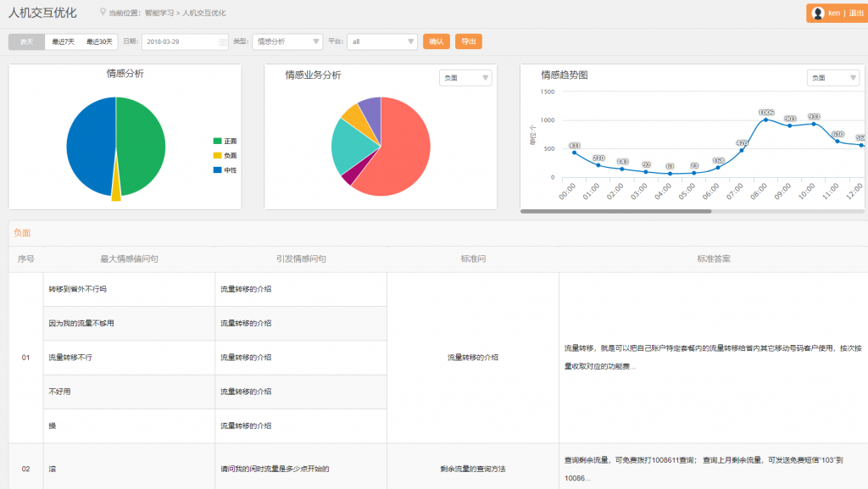This screenshot has height=489, width=868.
Task: Click the date input field 2018-03-29
Action: (x=180, y=42)
